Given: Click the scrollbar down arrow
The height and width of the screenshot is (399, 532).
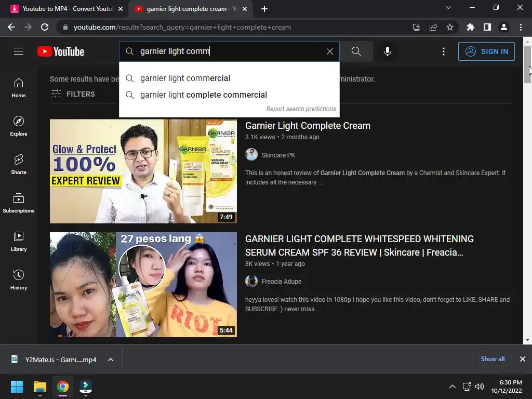Looking at the screenshot, I should click(527, 340).
